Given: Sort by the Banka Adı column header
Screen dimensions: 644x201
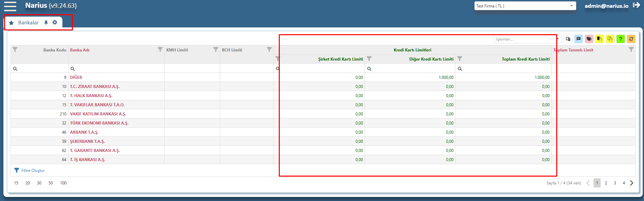Looking at the screenshot, I should (80, 50).
